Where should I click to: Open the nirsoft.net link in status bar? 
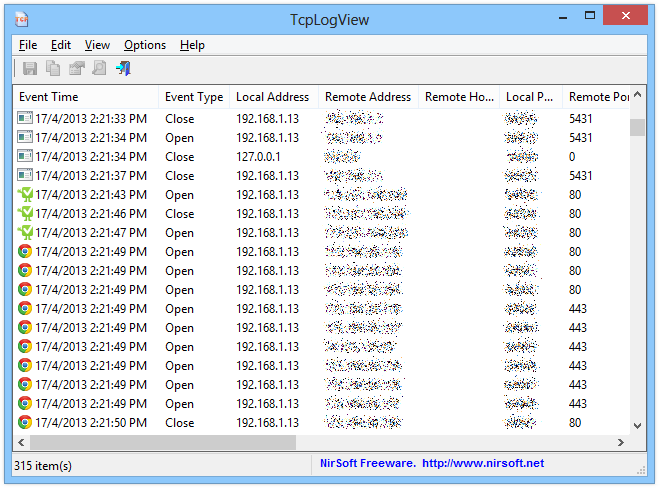[x=483, y=463]
